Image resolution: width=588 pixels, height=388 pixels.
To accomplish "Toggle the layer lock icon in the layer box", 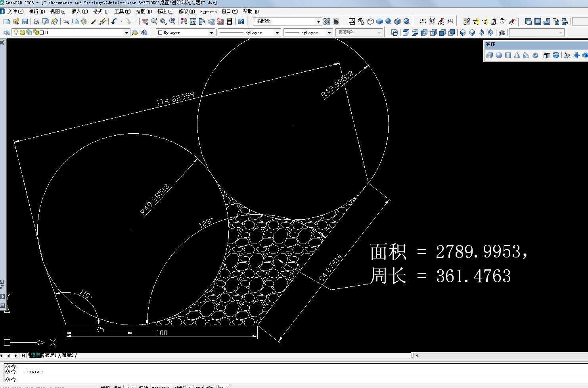I will (36, 33).
